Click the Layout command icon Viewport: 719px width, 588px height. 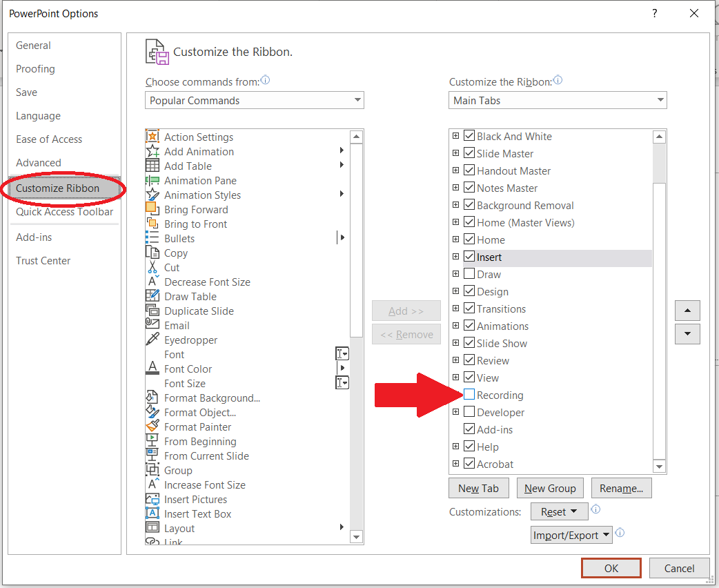152,527
